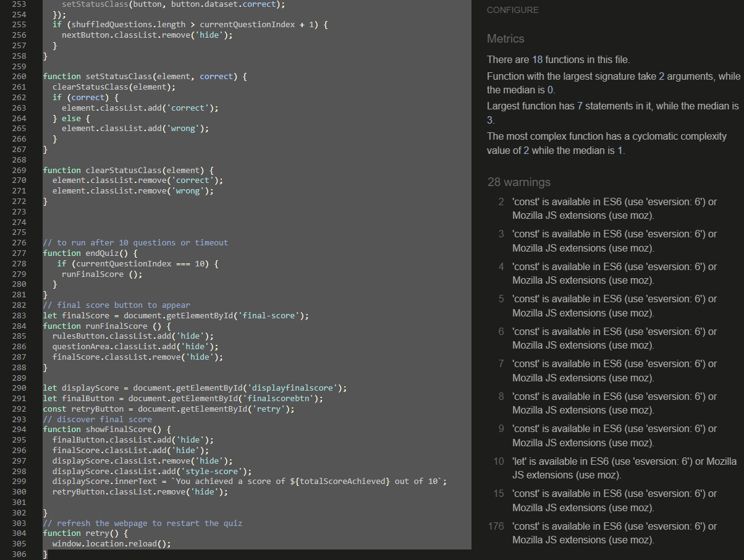Click the 'let displayScore' declaration line
This screenshot has width=744, height=560.
195,388
